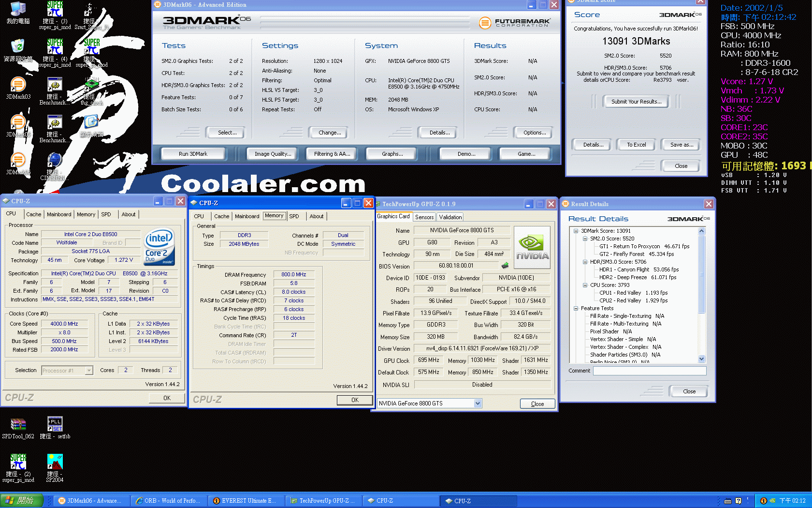812x508 pixels.
Task: Click inside the Comment field
Action: (x=650, y=371)
